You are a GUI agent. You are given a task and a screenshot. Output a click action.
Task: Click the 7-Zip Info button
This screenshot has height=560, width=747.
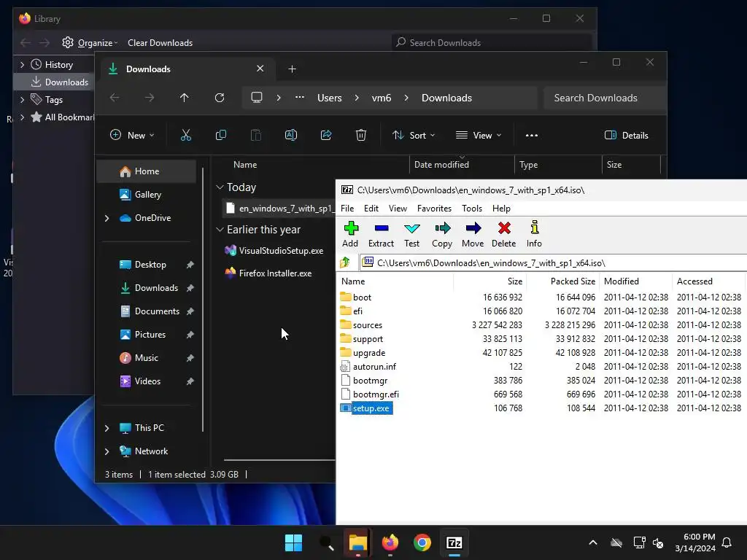pos(534,234)
